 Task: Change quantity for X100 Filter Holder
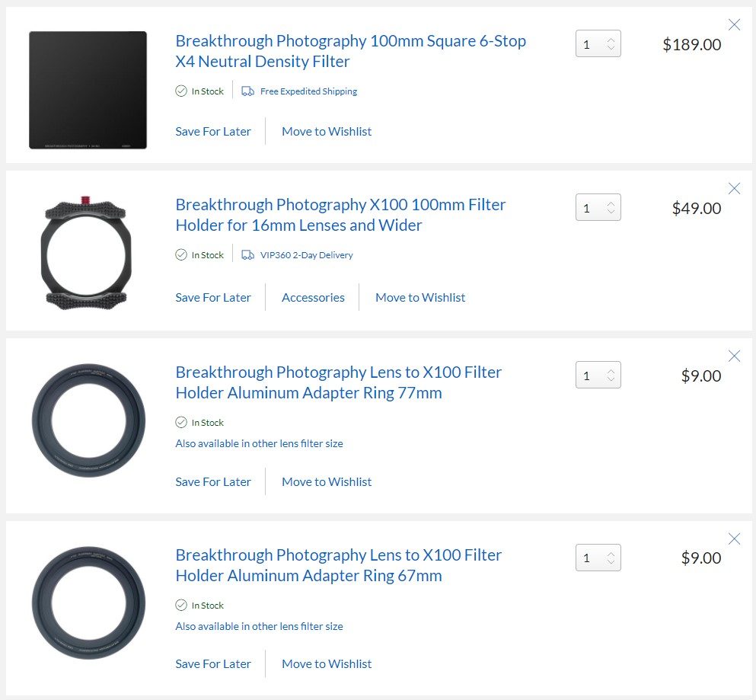click(598, 207)
